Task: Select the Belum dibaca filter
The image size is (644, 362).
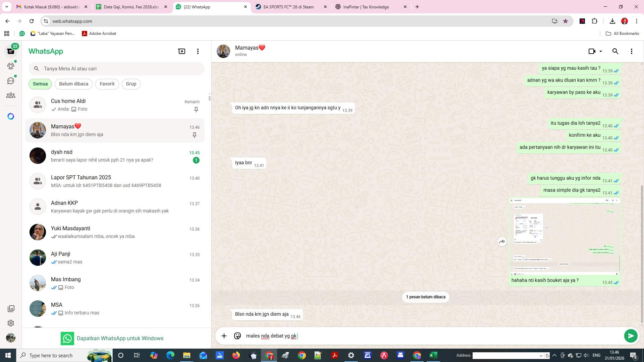Action: pos(73,84)
